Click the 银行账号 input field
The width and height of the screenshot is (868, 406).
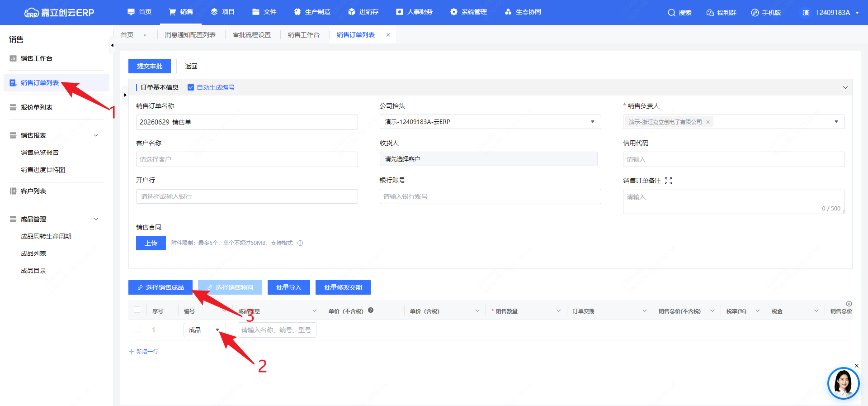pos(490,196)
